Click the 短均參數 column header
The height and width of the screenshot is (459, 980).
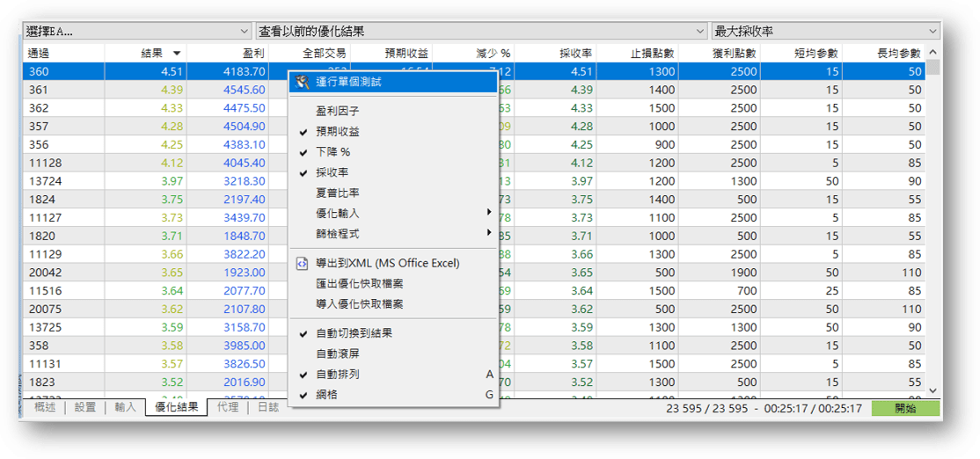click(x=802, y=53)
